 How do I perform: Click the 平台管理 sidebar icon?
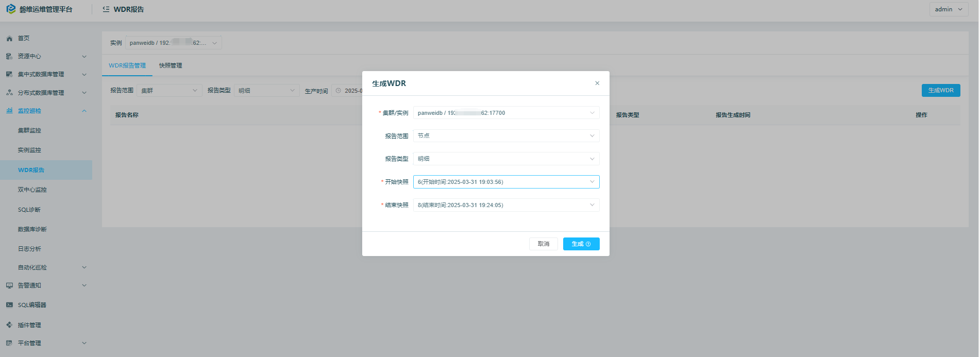click(x=9, y=343)
